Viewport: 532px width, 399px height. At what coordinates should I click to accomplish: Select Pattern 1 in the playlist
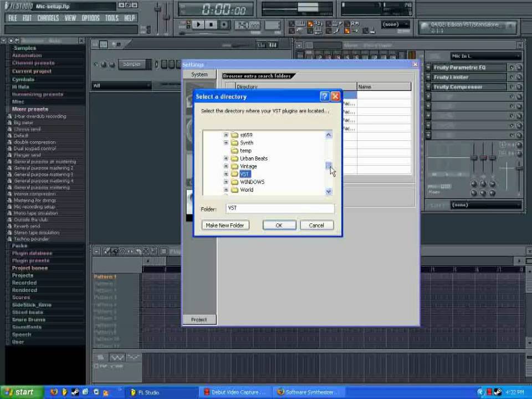click(x=105, y=277)
